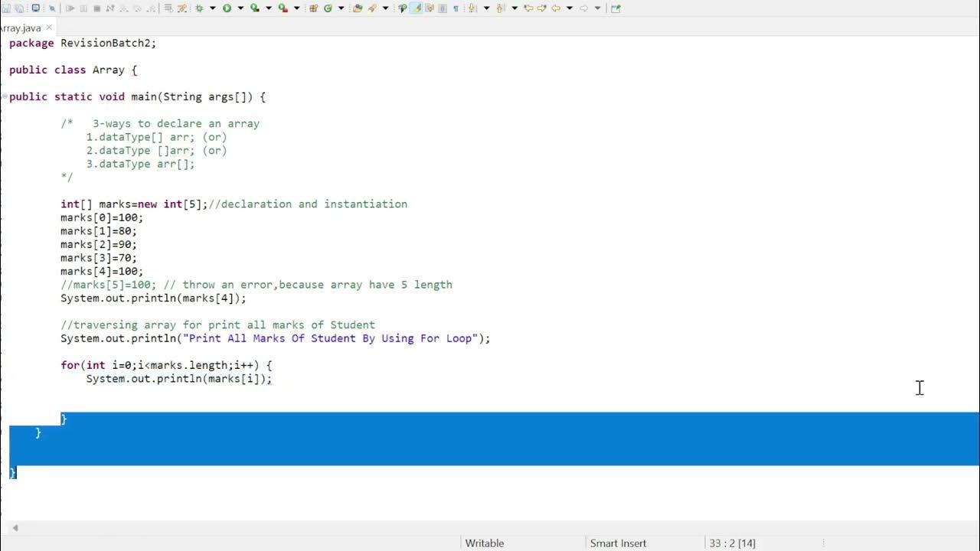Open the New Java Class dropdown arrow

pyautogui.click(x=341, y=8)
